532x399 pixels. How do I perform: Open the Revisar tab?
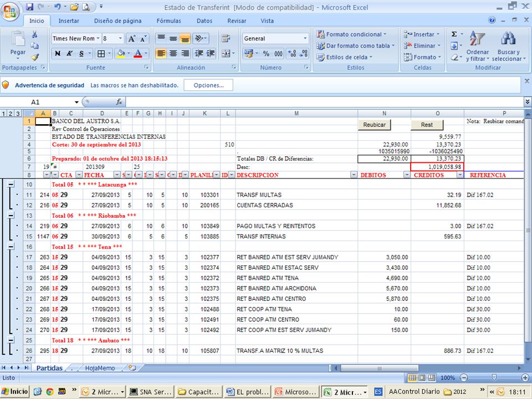237,21
